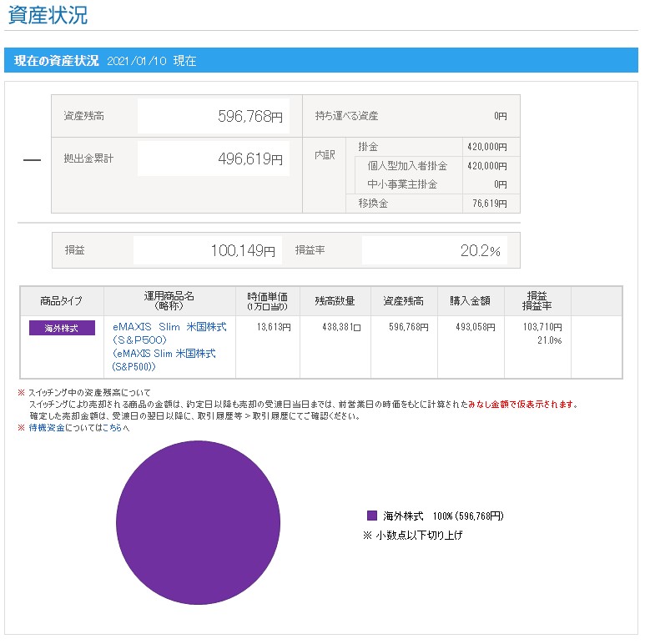Click the 移換金 amount 76,619円
Image resolution: width=650 pixels, height=644 pixels.
[490, 204]
